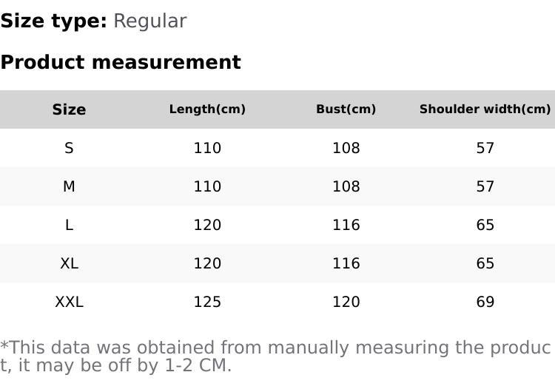This screenshot has height=392, width=555.
Task: Select the XL size row label
Action: point(69,263)
